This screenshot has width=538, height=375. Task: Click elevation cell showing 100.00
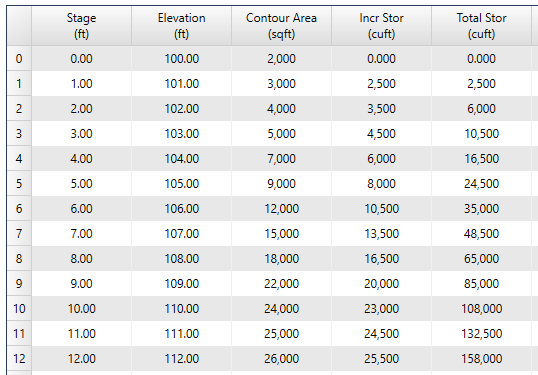(182, 58)
